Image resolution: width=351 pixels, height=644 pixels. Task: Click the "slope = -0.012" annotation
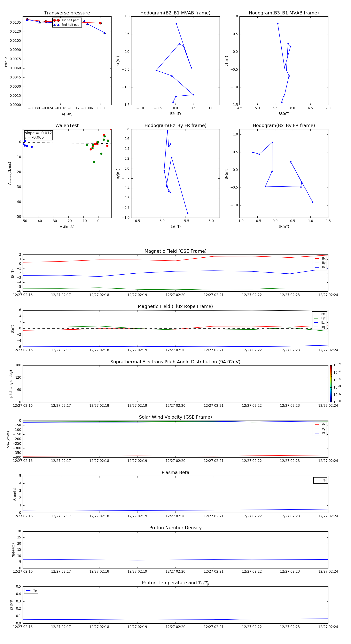point(38,133)
